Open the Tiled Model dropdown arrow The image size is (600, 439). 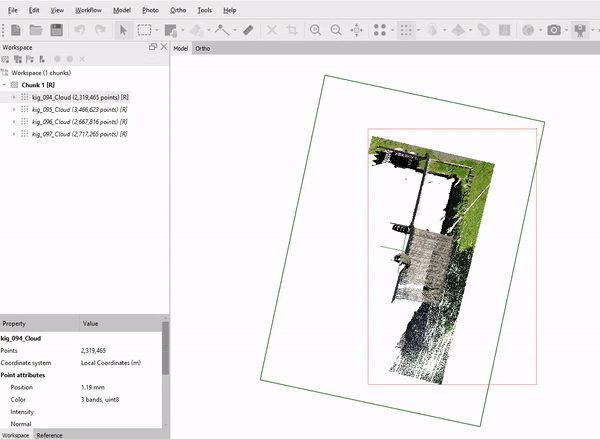coord(470,30)
